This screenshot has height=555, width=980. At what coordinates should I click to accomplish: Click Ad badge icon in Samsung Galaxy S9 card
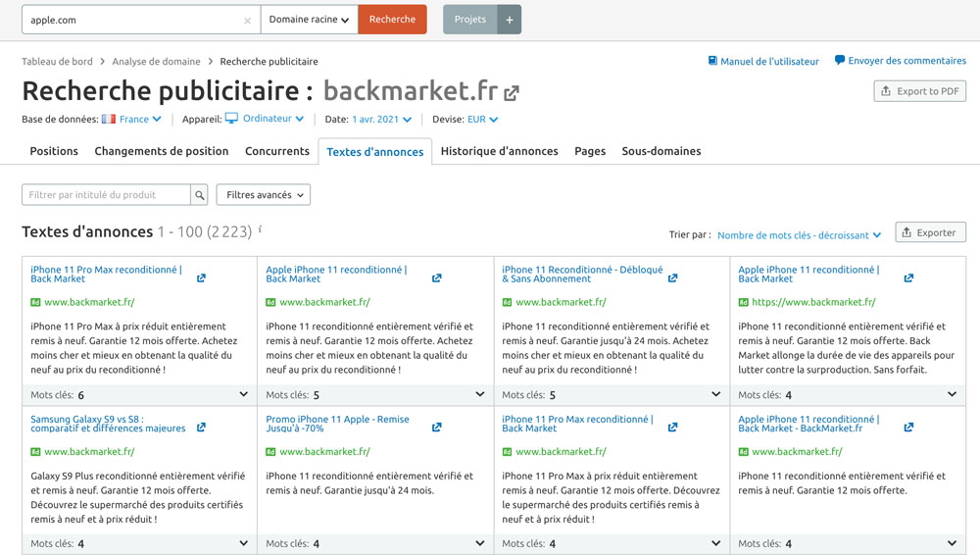tap(35, 452)
